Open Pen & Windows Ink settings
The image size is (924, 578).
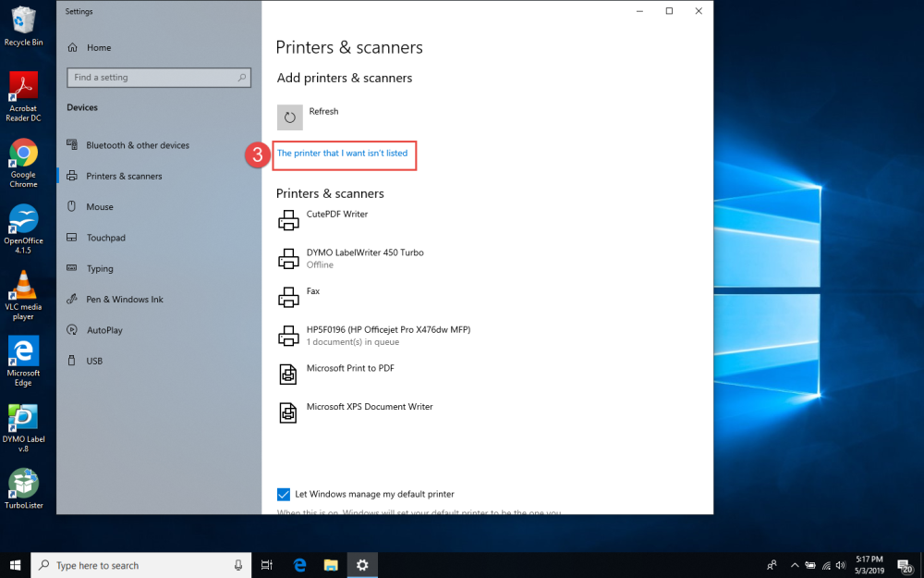pos(125,300)
